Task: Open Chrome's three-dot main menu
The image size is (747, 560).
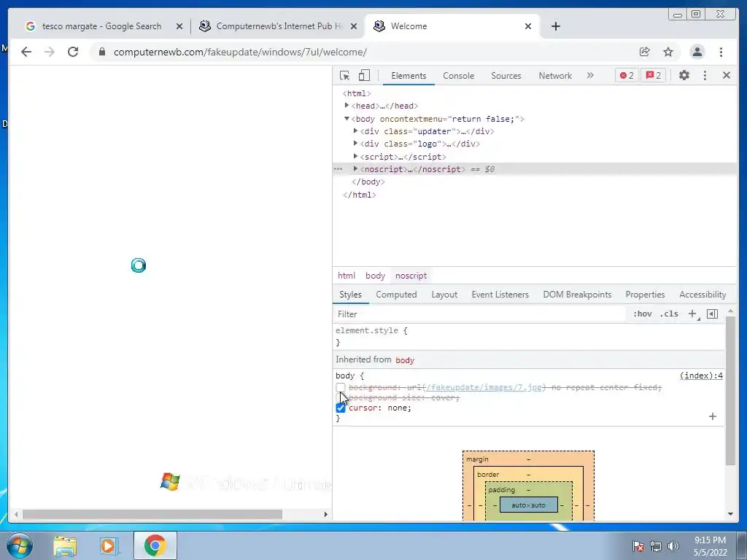Action: point(721,52)
